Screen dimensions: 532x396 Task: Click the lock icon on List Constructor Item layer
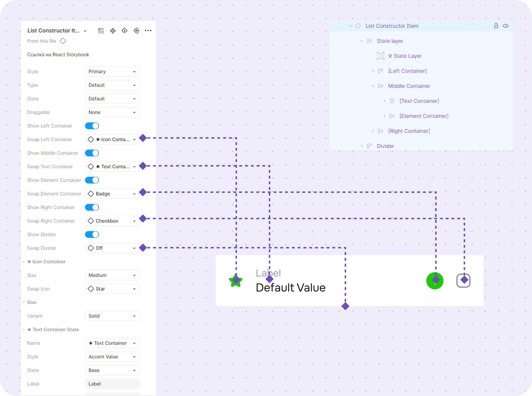pyautogui.click(x=496, y=26)
